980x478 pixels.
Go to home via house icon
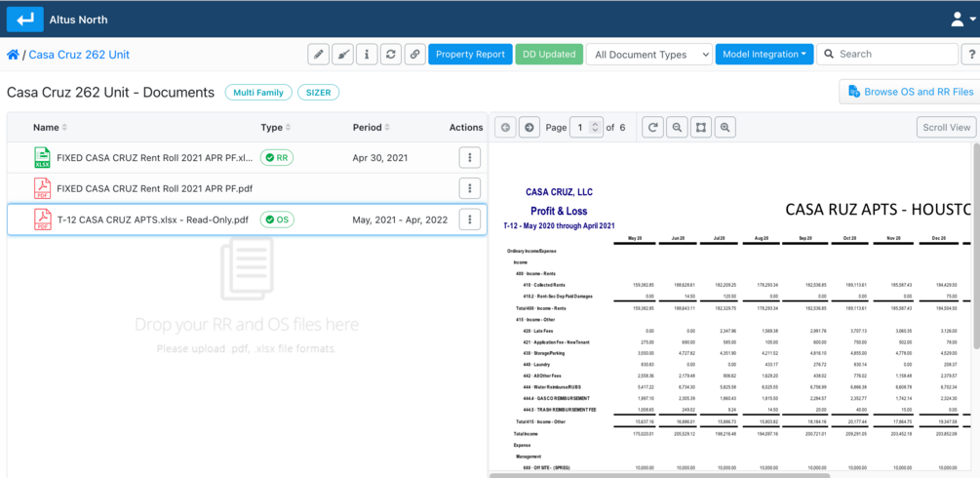13,55
